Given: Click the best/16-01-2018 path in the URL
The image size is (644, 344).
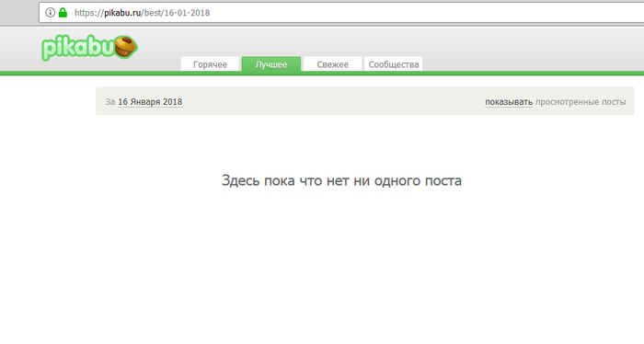Looking at the screenshot, I should [177, 13].
